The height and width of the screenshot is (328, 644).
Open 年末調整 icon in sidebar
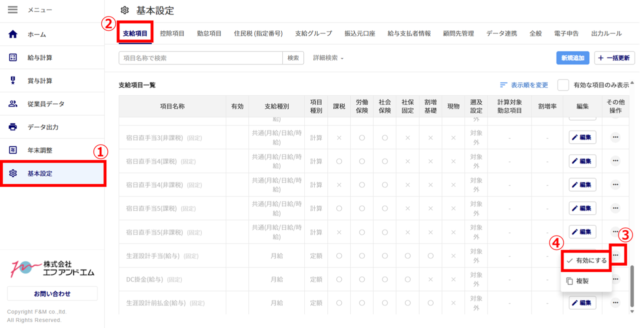[13, 150]
